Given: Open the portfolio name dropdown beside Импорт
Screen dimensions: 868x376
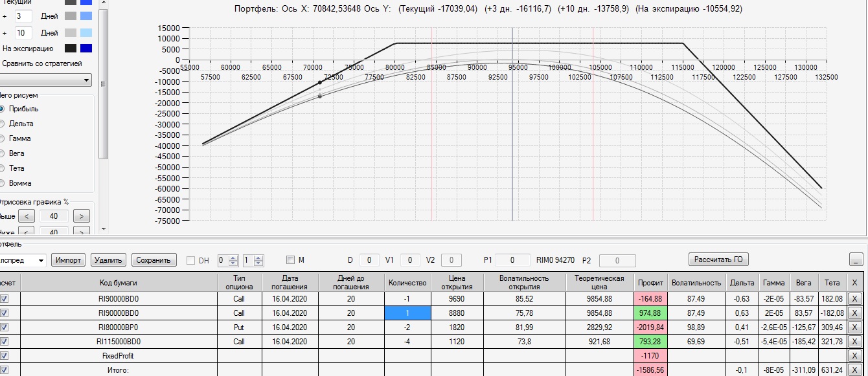Looking at the screenshot, I should (x=40, y=260).
